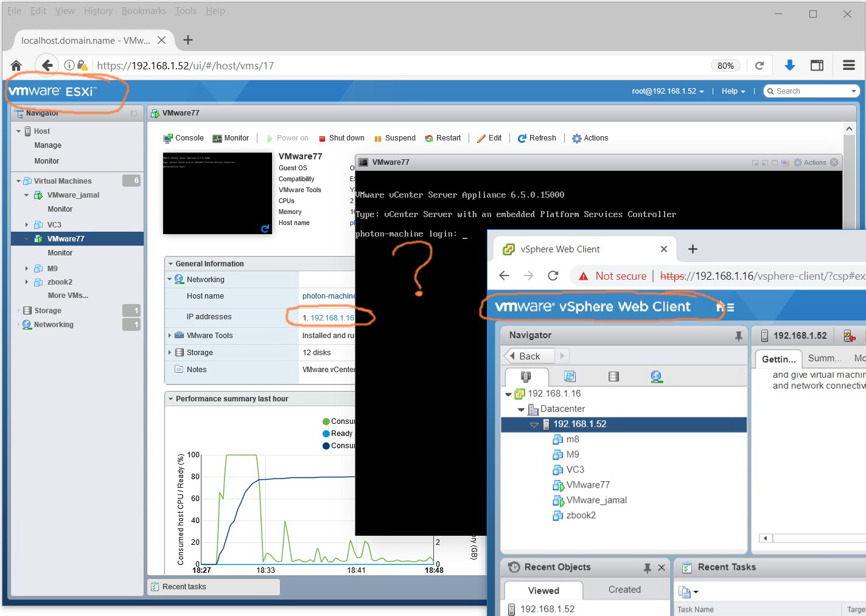Switch to Storage view tab in vSphere
The height and width of the screenshot is (616, 866).
click(613, 376)
